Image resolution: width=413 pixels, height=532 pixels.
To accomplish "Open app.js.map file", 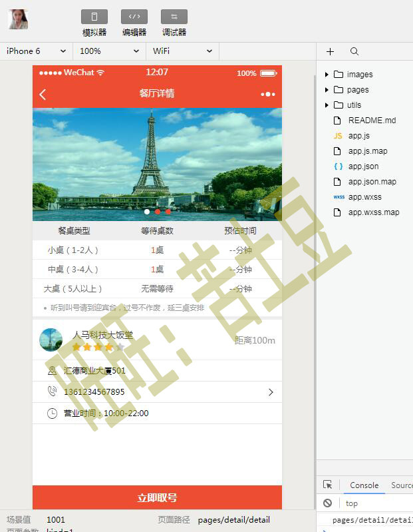I will (x=368, y=151).
